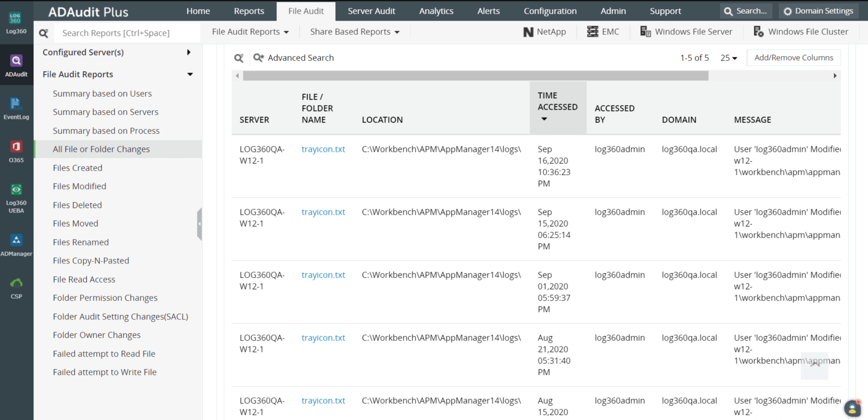Open the first trayicon.txt link
Screen dimensions: 868x420
[x=323, y=149]
